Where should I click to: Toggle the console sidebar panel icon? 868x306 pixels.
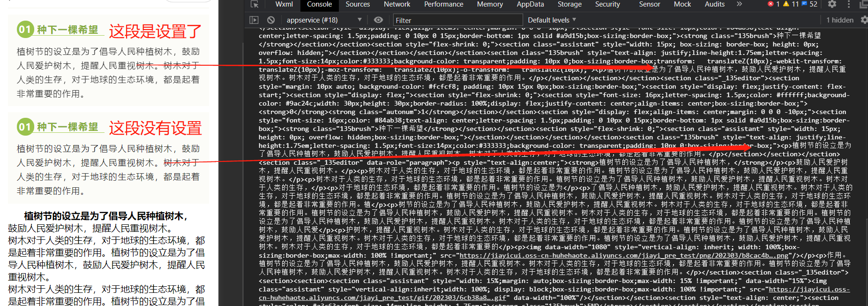coord(254,20)
